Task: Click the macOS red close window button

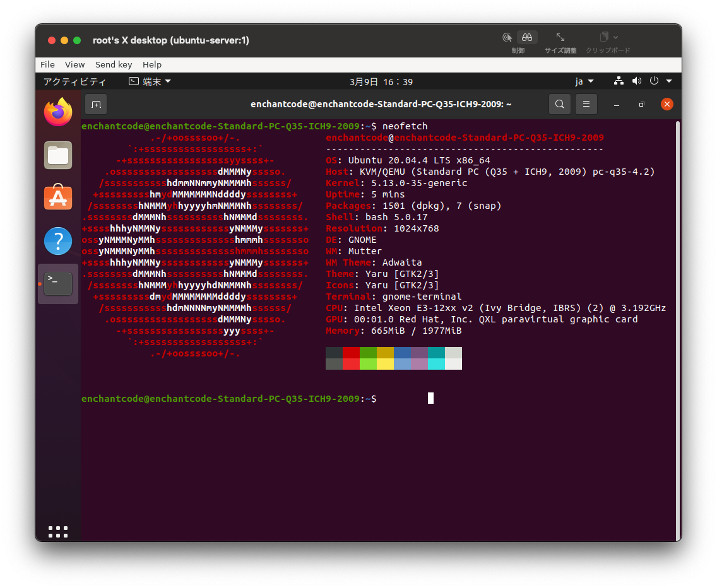Action: [52, 40]
